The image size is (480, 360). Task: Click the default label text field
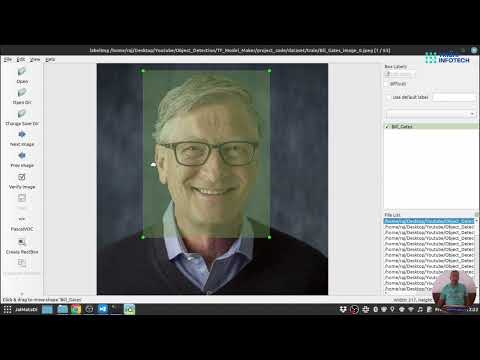tap(454, 97)
